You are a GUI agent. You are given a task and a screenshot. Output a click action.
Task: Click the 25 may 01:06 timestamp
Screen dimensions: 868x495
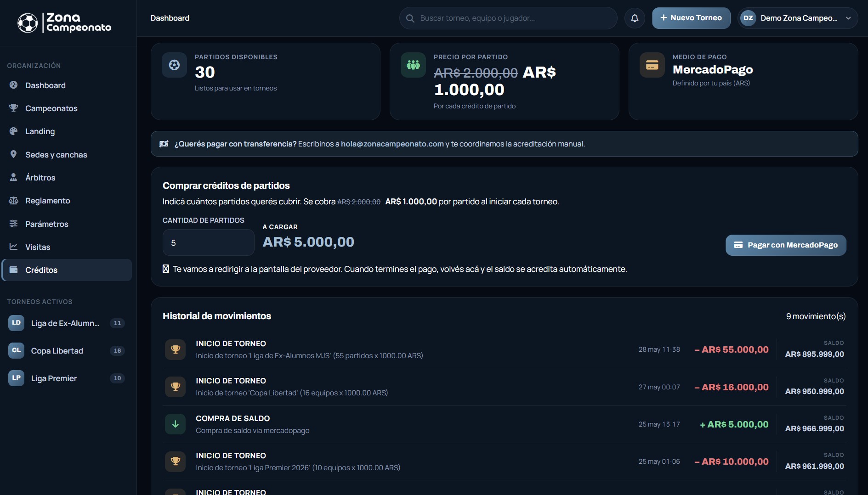659,462
